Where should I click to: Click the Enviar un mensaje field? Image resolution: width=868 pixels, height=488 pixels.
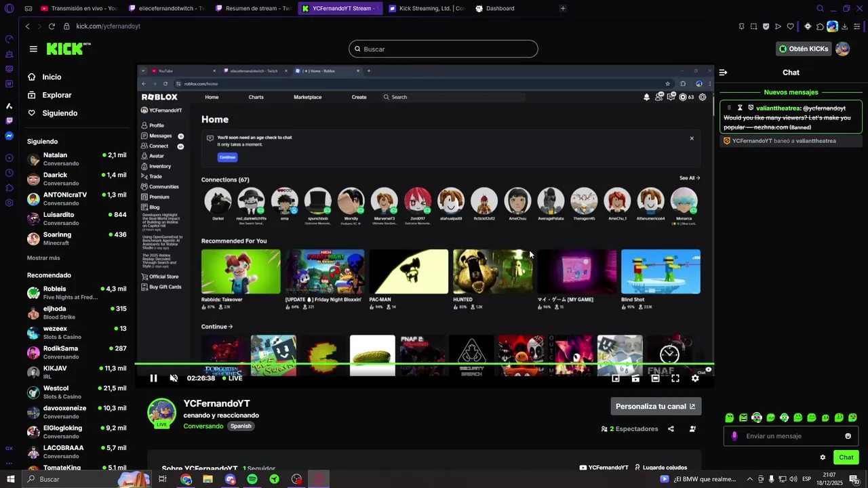pos(790,436)
